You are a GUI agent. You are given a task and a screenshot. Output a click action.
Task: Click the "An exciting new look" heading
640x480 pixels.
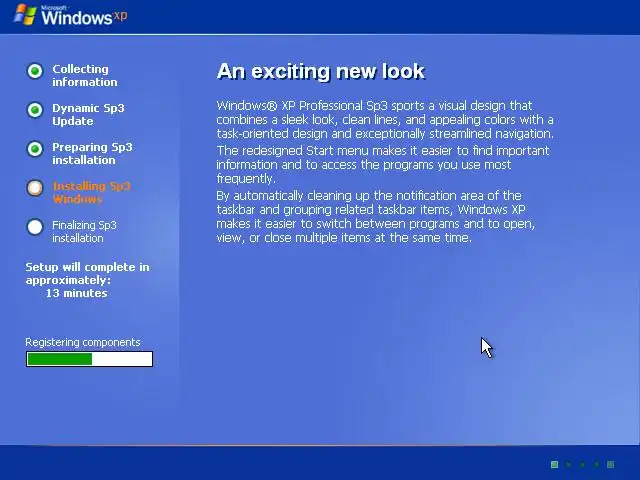coord(321,71)
